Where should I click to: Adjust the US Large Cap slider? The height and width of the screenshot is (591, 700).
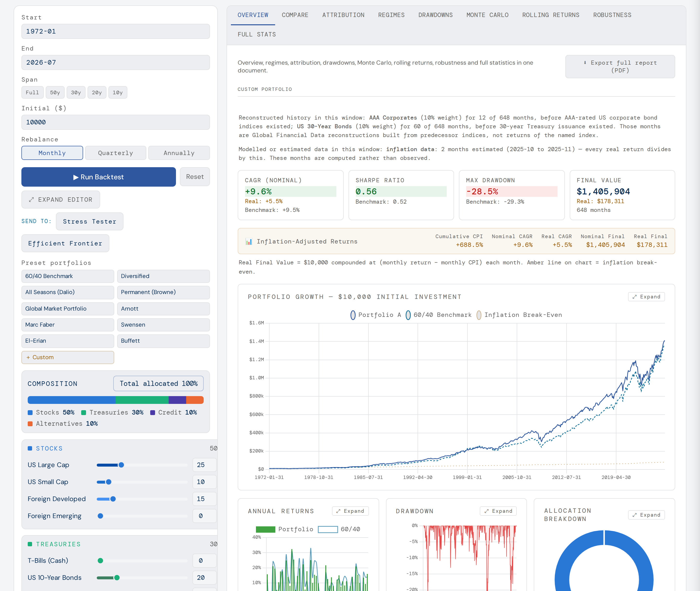coord(142,465)
